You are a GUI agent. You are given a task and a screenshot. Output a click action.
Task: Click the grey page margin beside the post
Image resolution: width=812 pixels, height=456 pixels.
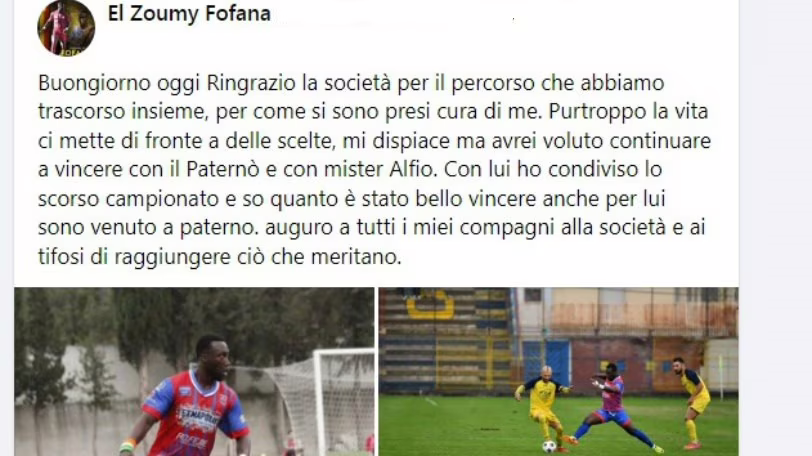[x=775, y=228]
